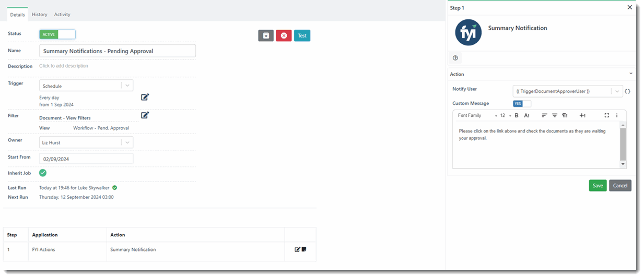The height and width of the screenshot is (278, 644).
Task: Click into the custom message text area
Action: click(x=536, y=145)
